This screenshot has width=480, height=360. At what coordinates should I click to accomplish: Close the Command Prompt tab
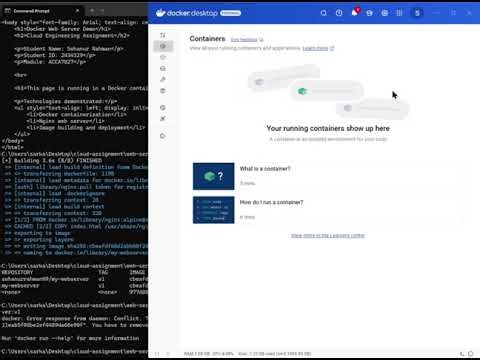click(x=77, y=11)
